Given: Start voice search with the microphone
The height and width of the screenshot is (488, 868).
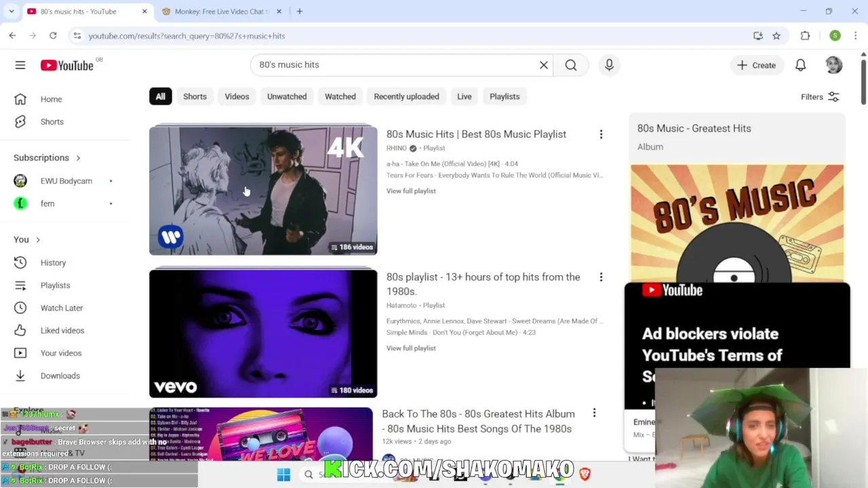Looking at the screenshot, I should point(609,65).
